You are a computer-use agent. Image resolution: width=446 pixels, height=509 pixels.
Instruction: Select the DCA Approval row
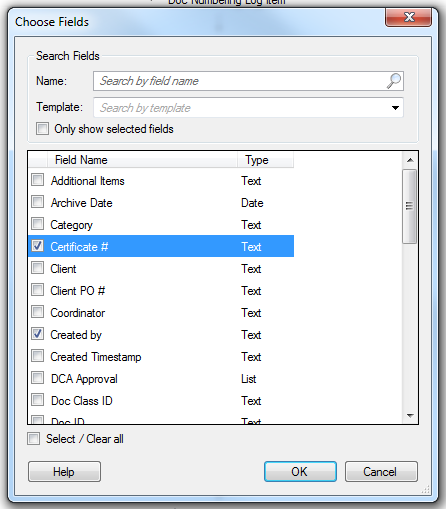[161, 379]
